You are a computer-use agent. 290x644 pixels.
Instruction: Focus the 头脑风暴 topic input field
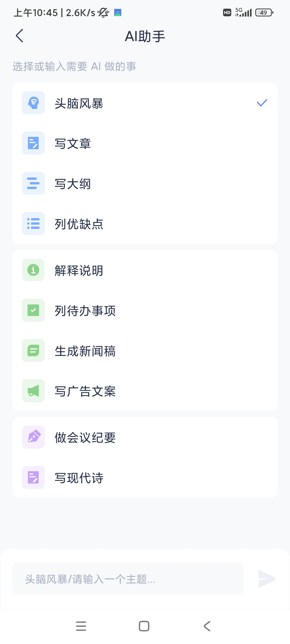coord(128,579)
